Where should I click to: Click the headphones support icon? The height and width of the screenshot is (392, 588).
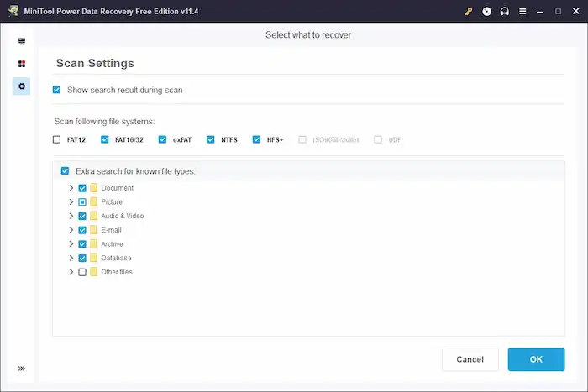tap(504, 12)
